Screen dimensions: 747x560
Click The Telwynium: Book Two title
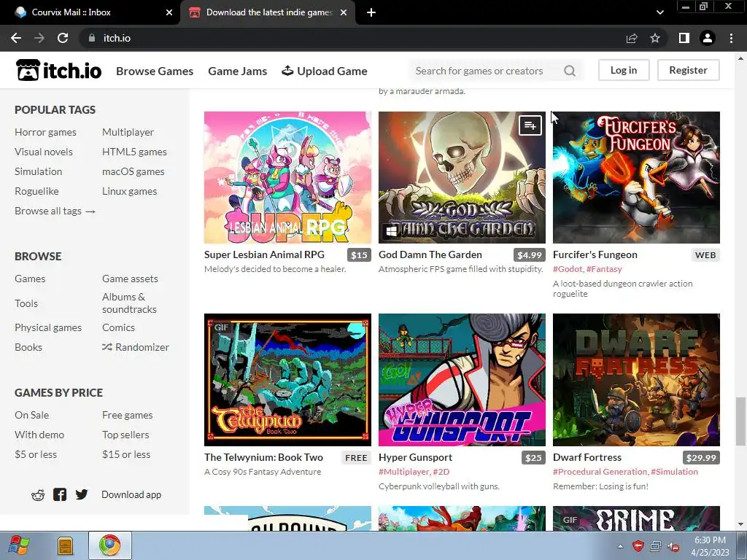(x=263, y=457)
